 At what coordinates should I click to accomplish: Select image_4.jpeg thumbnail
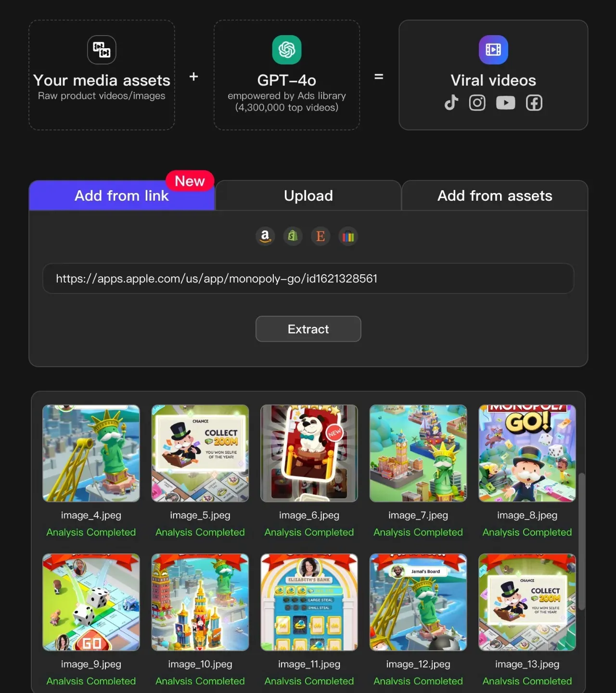91,453
